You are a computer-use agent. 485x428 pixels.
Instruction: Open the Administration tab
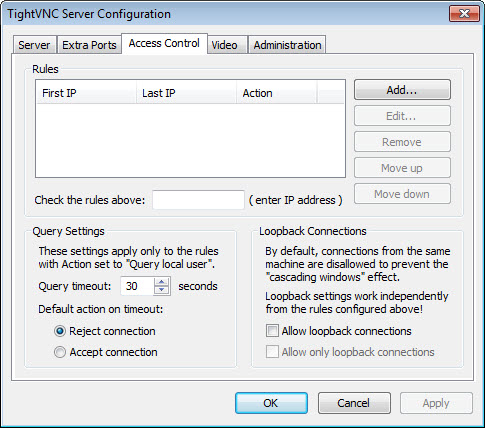[x=287, y=45]
